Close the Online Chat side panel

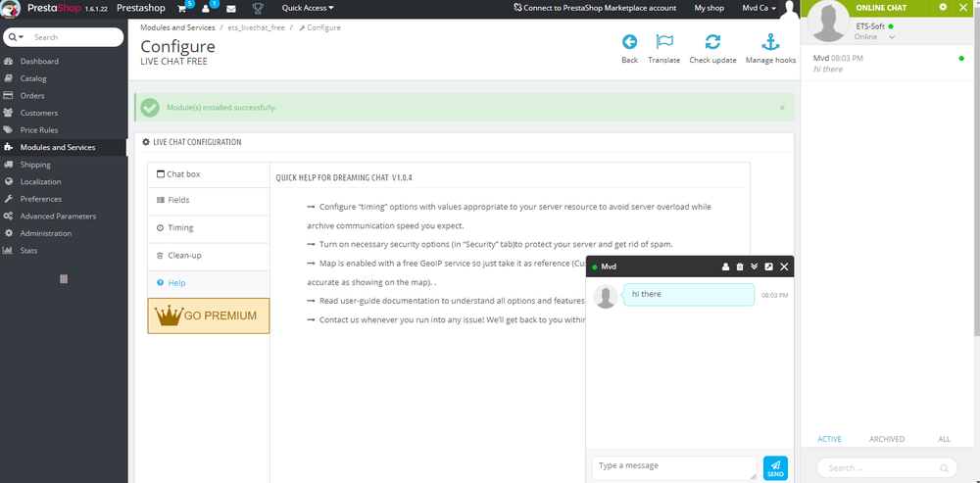(x=962, y=7)
